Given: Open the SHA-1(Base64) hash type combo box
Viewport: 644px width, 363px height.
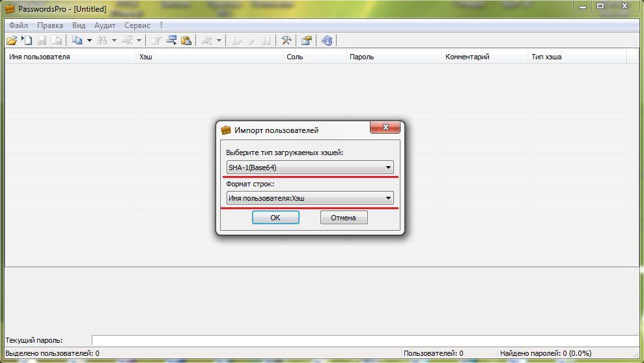Looking at the screenshot, I should (310, 167).
